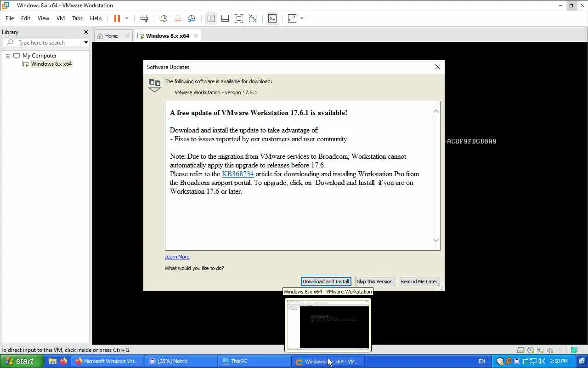
Task: Close the Home tab
Action: 127,36
